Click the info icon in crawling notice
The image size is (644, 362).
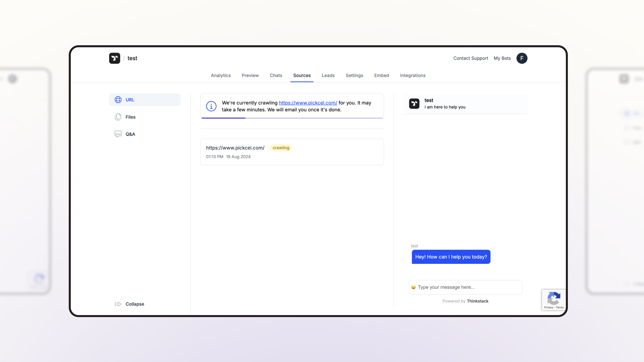pos(211,106)
